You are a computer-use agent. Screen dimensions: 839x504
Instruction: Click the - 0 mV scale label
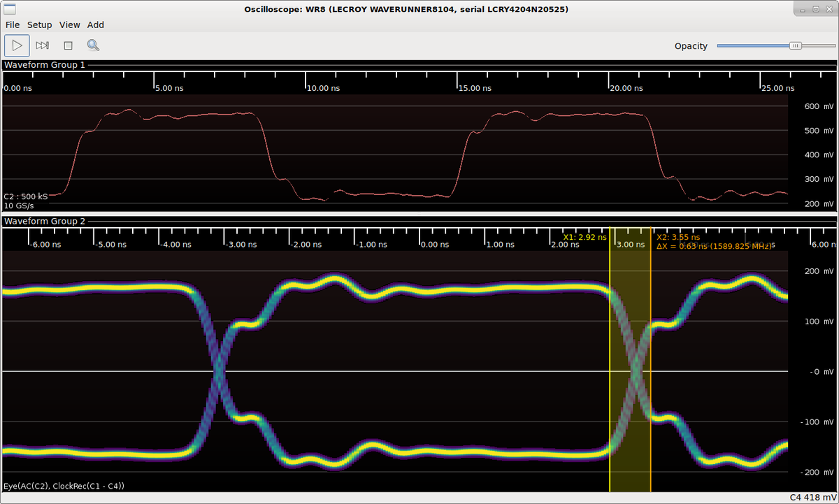pyautogui.click(x=821, y=372)
